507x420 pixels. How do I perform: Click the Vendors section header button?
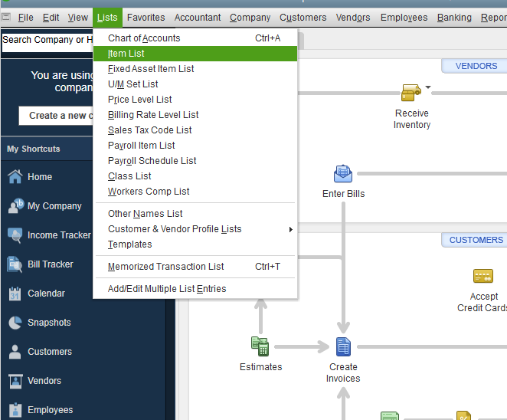476,66
